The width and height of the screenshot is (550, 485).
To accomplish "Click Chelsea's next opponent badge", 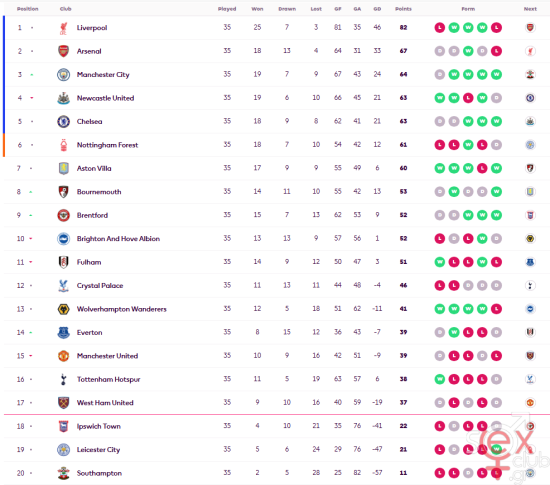I will 530,121.
